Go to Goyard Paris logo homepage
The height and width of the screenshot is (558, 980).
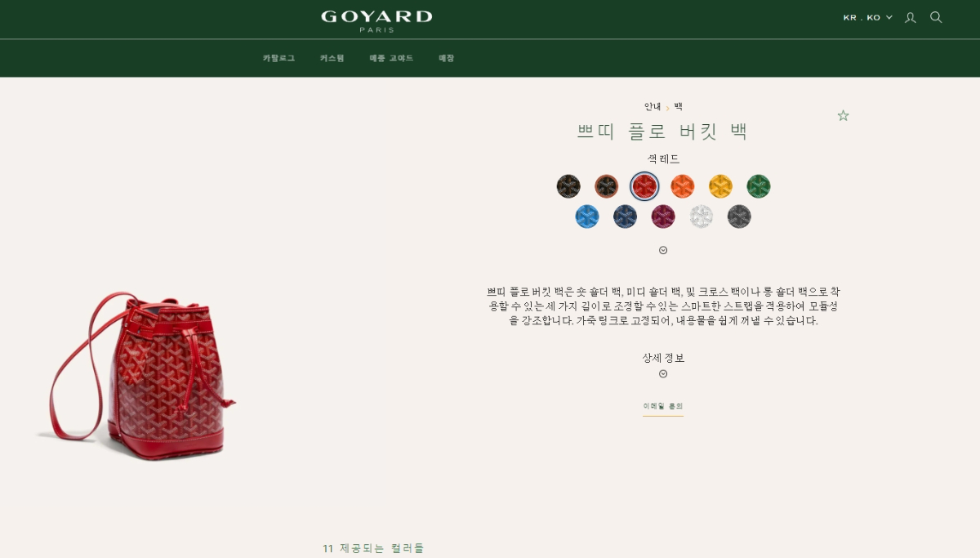[x=376, y=20]
